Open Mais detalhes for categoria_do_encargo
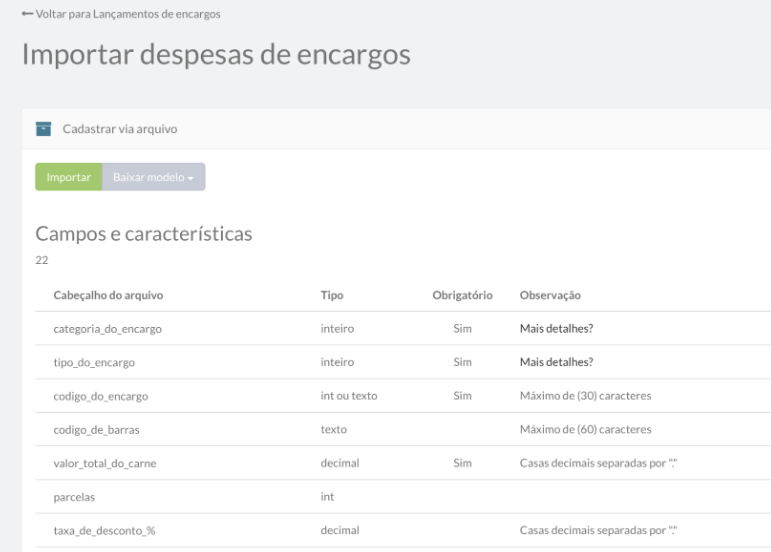 [x=551, y=328]
